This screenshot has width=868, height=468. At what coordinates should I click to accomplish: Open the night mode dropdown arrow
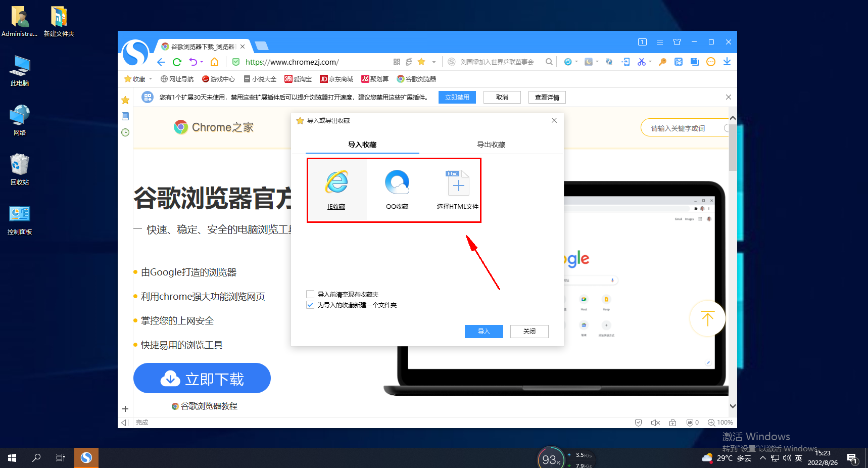pos(597,62)
